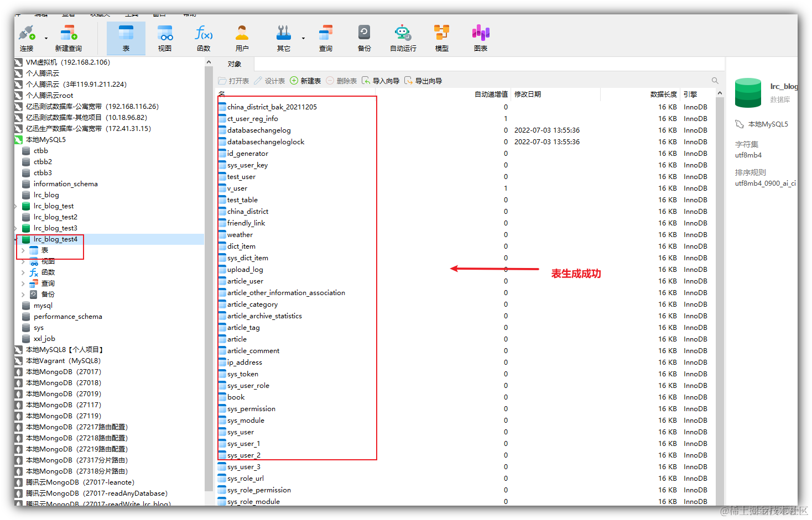
Task: Select the performance_schema database
Action: (67, 317)
